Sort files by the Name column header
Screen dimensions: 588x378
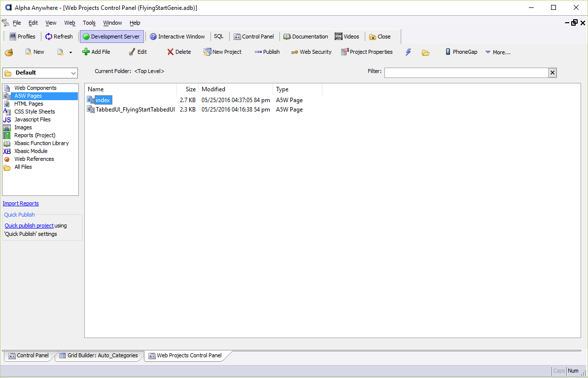tap(131, 89)
